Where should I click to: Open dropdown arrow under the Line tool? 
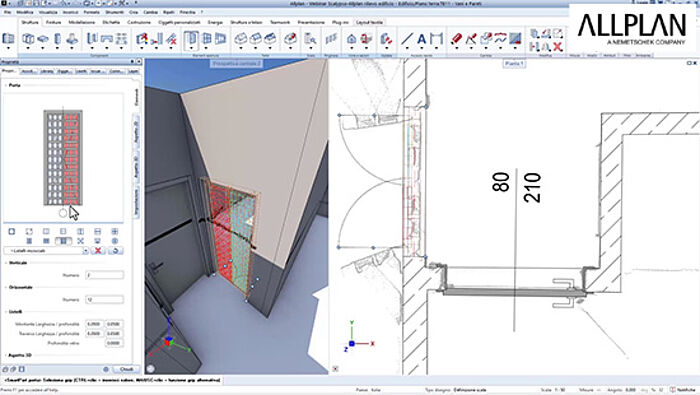pyautogui.click(x=406, y=47)
